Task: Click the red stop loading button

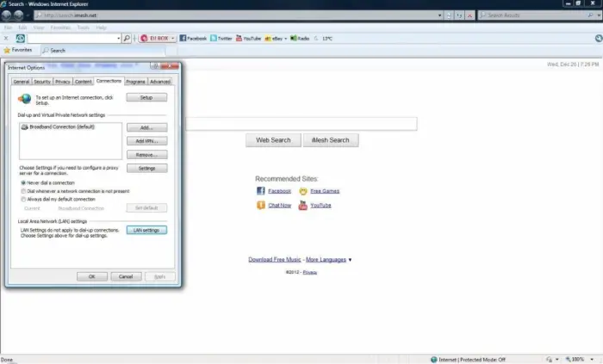Action: point(469,15)
